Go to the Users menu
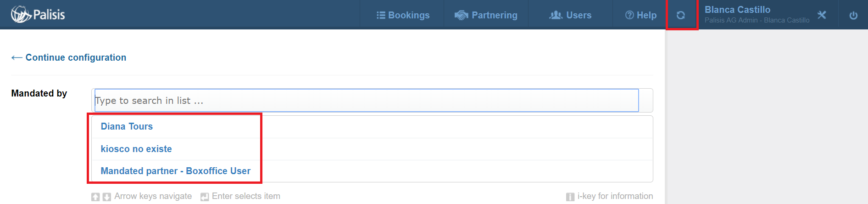The height and width of the screenshot is (204, 868). [570, 15]
